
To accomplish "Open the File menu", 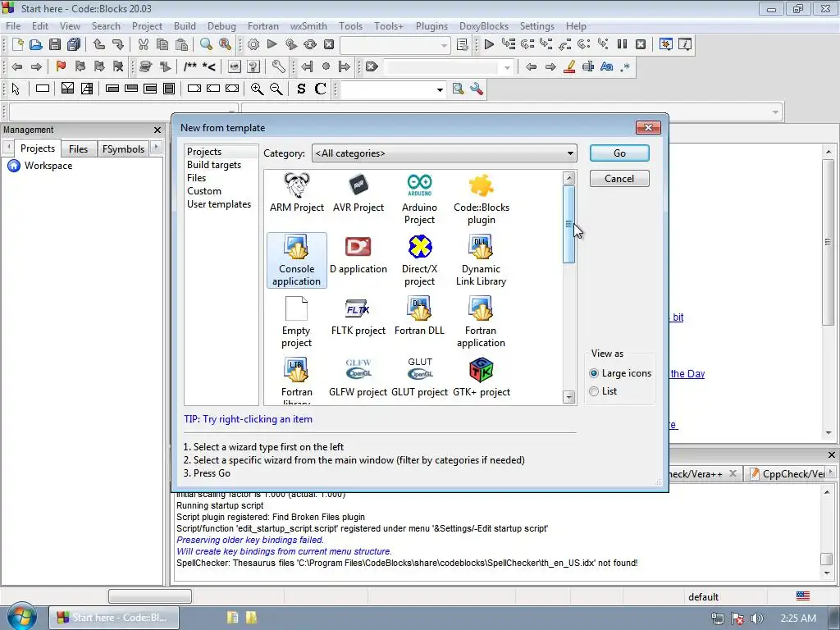I will (13, 25).
